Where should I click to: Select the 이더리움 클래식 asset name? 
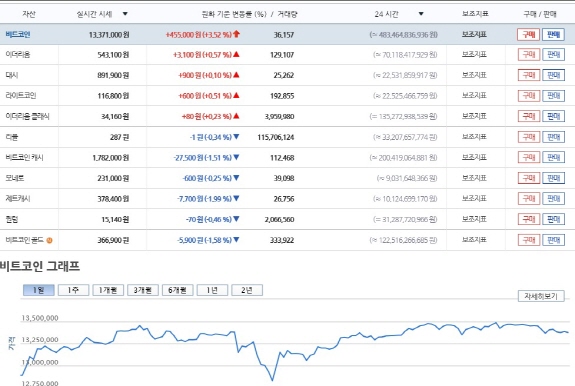coord(28,116)
